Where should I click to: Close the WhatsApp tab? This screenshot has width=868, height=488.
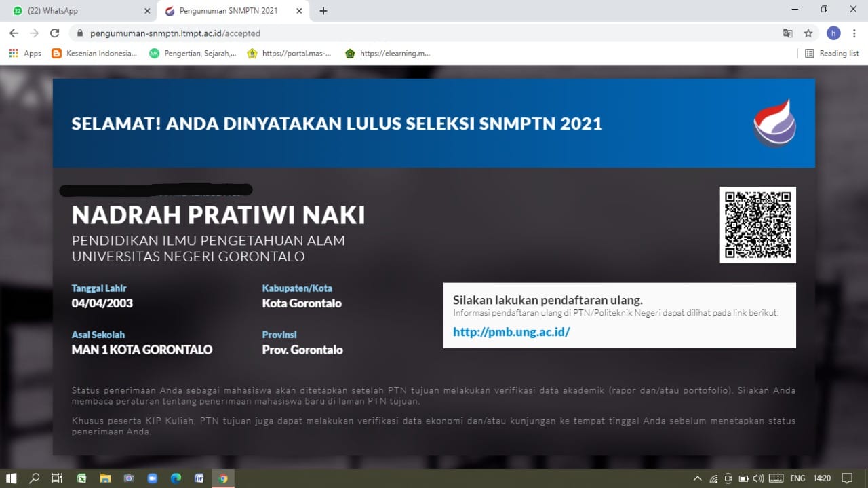[148, 11]
